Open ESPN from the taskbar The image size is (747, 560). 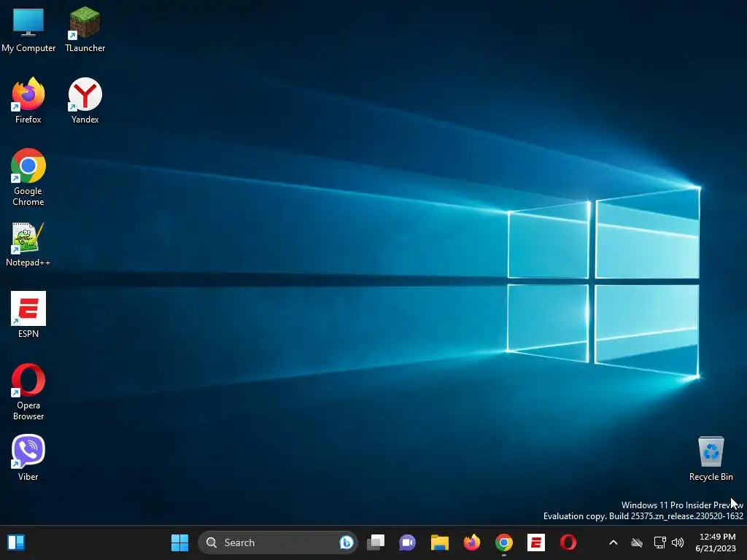coord(536,542)
